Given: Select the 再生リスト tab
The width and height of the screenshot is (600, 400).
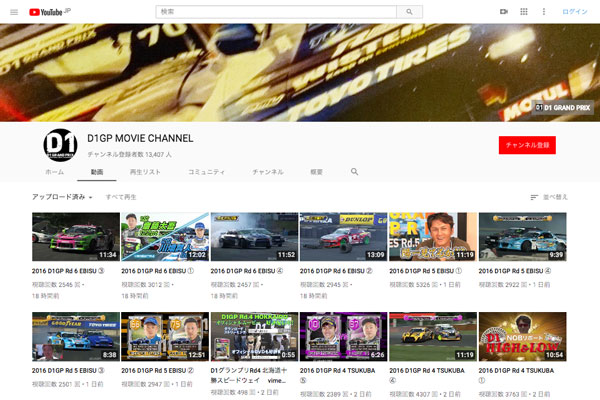Looking at the screenshot, I should [145, 172].
